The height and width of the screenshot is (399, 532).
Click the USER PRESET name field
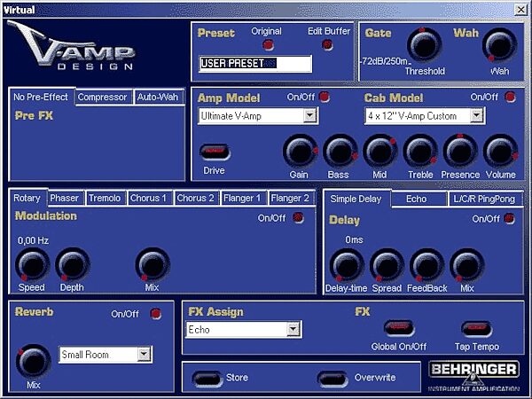coord(255,64)
